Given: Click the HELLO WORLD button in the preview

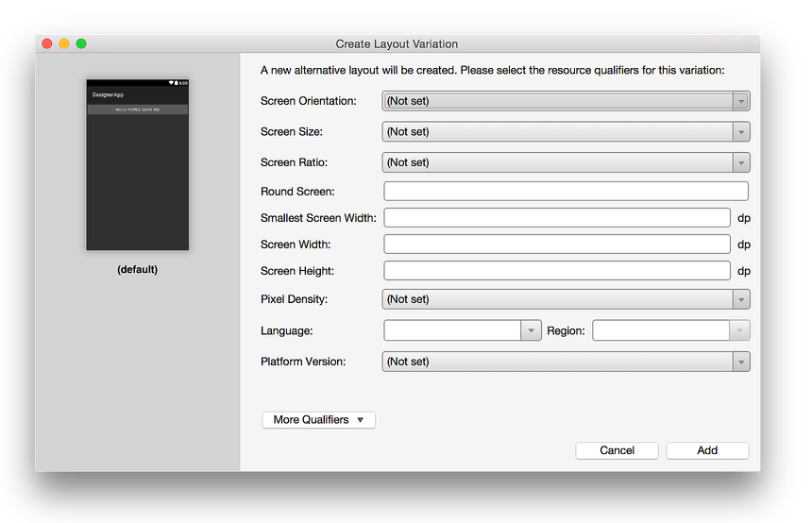Looking at the screenshot, I should [x=138, y=110].
